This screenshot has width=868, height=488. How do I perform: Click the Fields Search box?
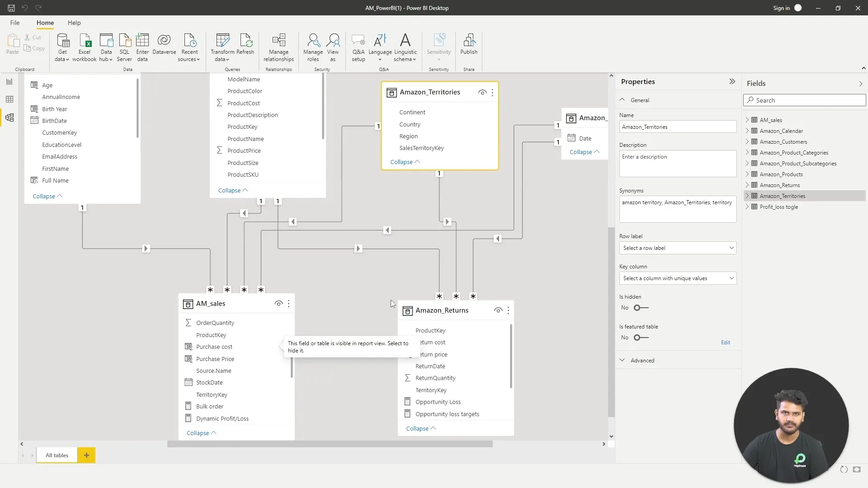pyautogui.click(x=805, y=100)
